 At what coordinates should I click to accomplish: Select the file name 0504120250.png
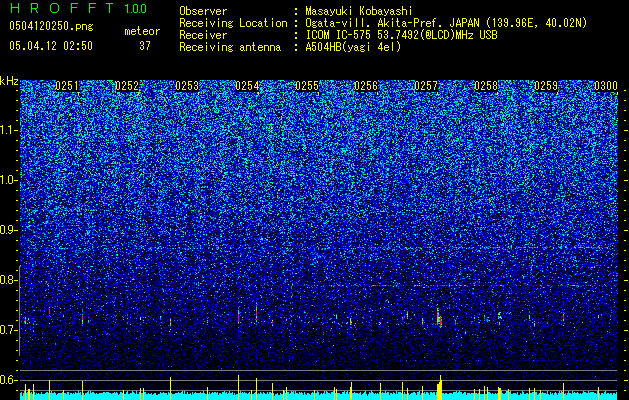51,27
